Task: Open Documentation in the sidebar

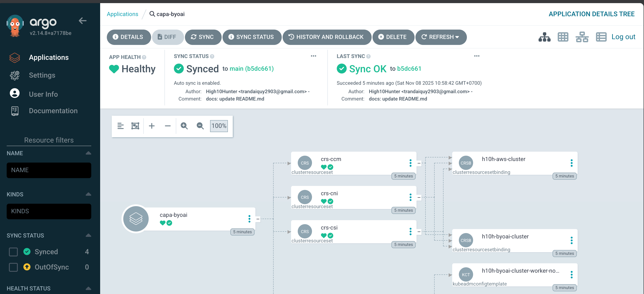Action: pos(53,111)
